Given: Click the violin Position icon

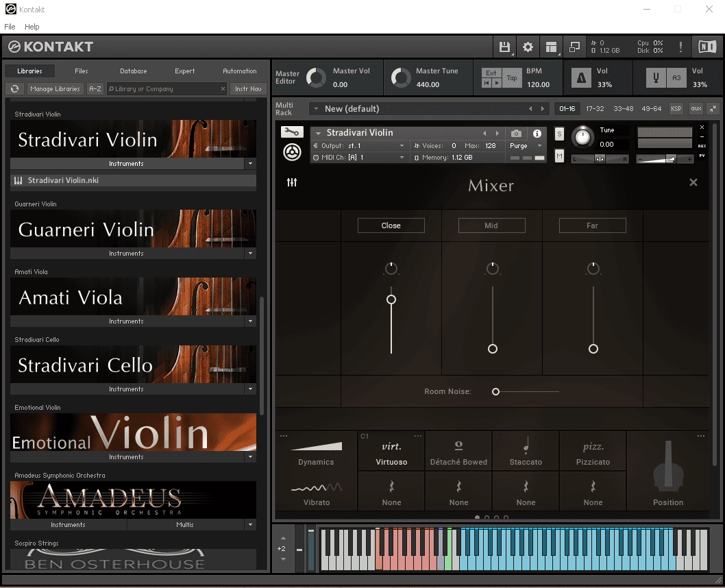Looking at the screenshot, I should pyautogui.click(x=668, y=467).
